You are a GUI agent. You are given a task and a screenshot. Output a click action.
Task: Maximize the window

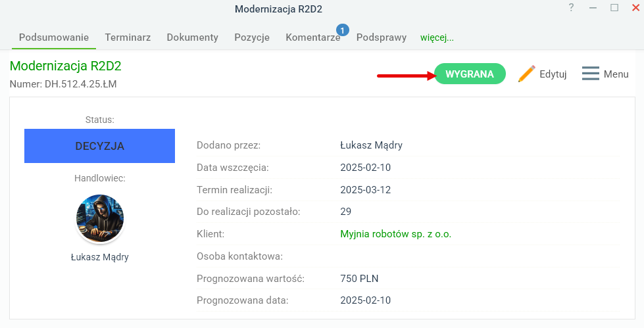614,7
